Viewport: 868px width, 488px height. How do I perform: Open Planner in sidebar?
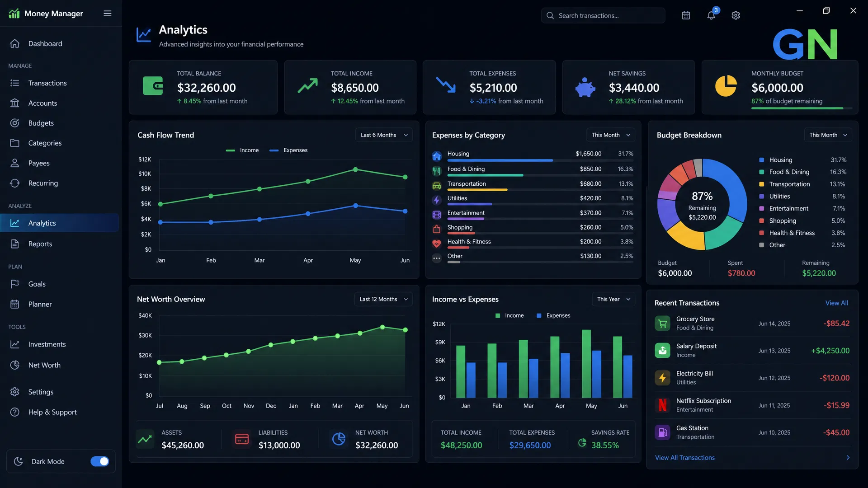60,305
